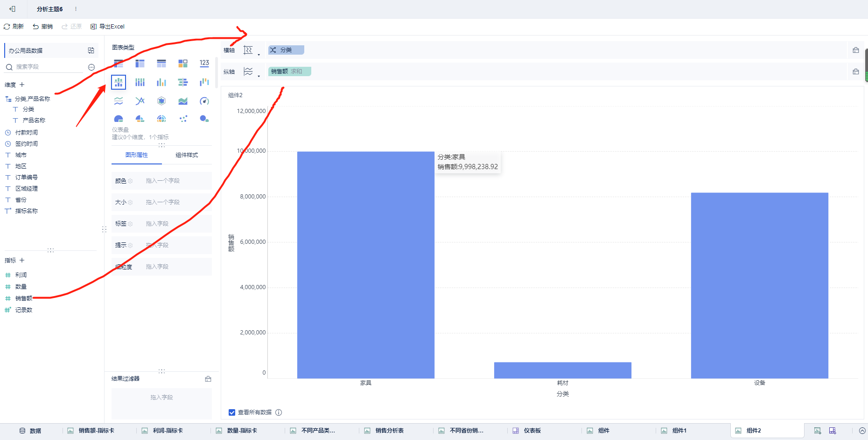Toggle the 查看所有数据 checkbox
This screenshot has width=868, height=440.
point(232,412)
